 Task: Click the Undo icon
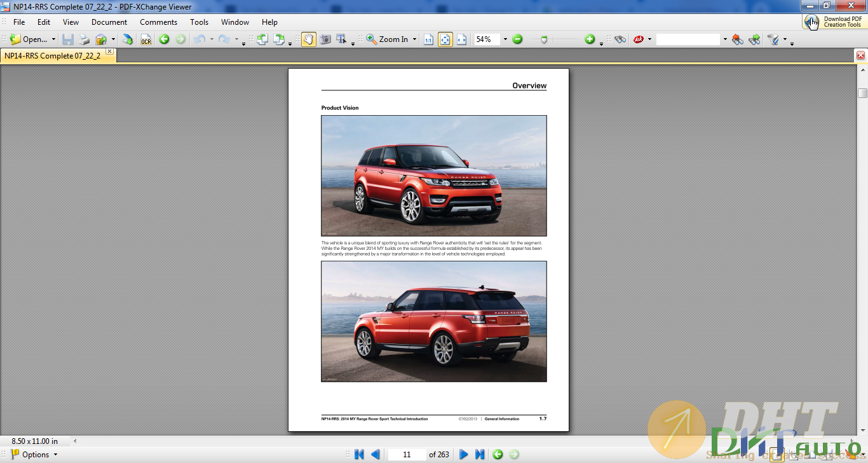[x=200, y=39]
